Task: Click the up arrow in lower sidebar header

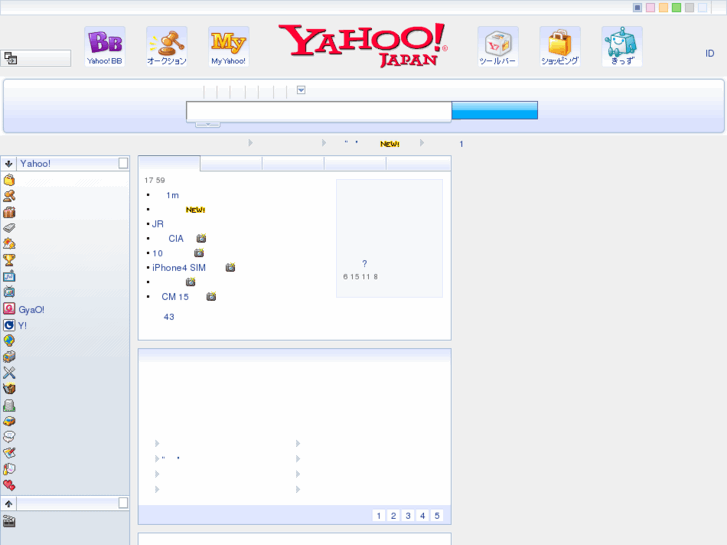Action: coord(8,504)
